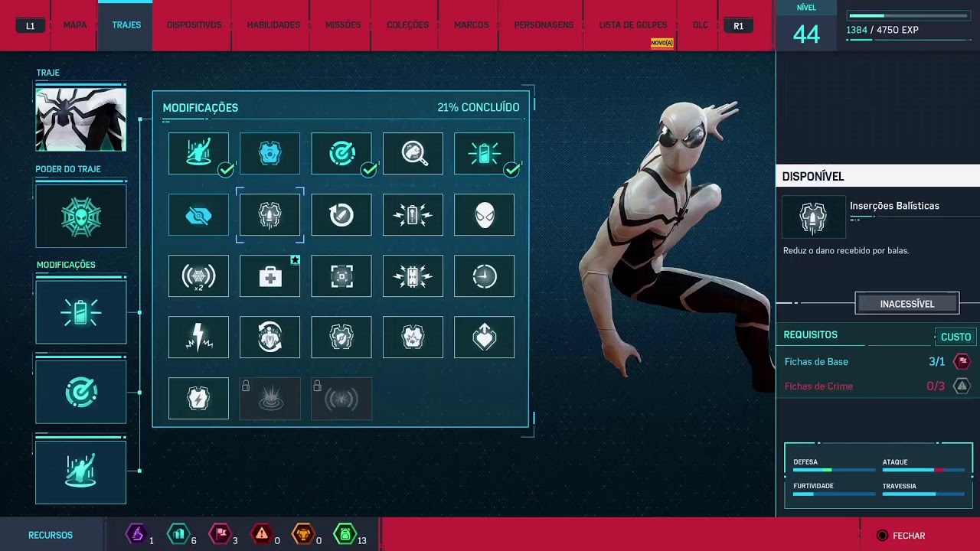Select the square focus target modification

341,275
